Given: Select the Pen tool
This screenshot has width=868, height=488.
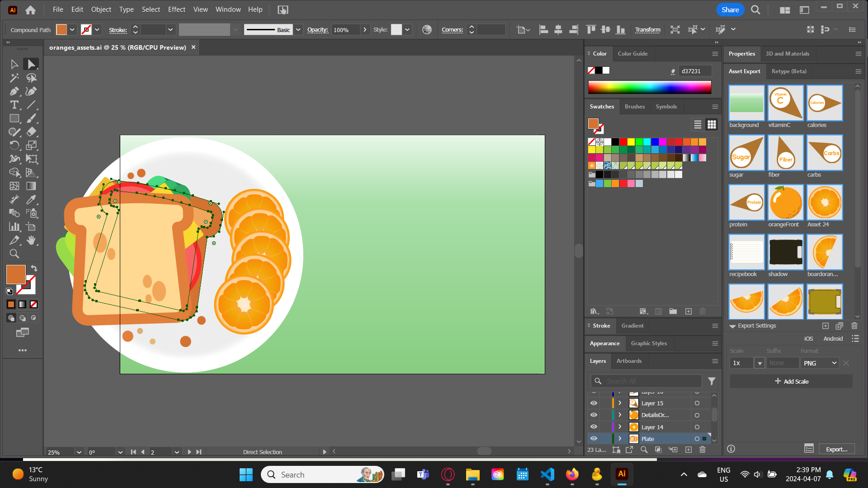Looking at the screenshot, I should (x=14, y=91).
